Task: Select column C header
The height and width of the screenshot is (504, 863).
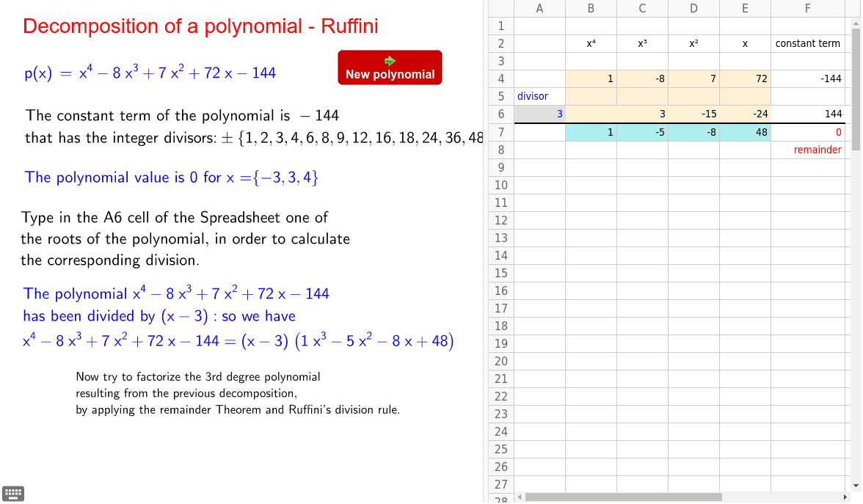Action: (x=642, y=8)
